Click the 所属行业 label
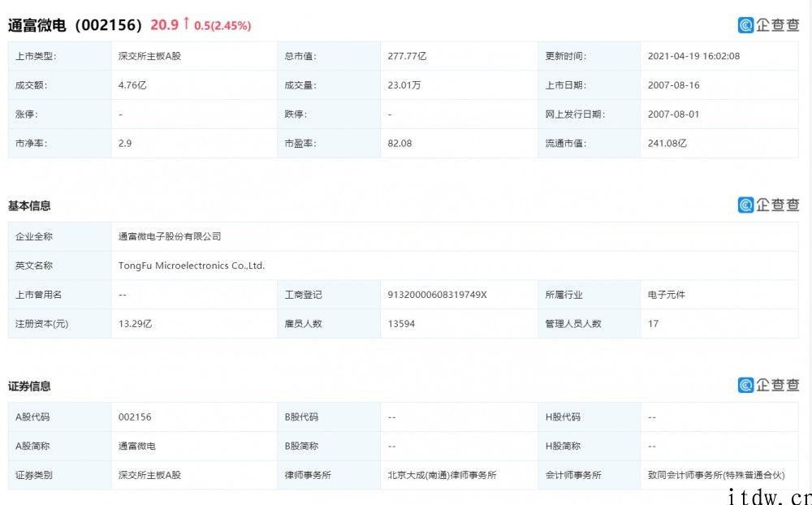This screenshot has width=812, height=505. click(x=564, y=294)
